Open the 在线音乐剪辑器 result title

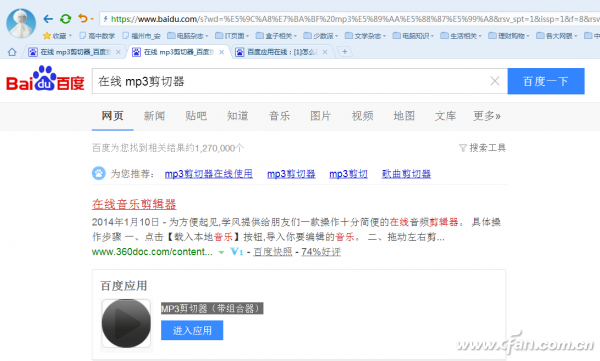pos(134,204)
